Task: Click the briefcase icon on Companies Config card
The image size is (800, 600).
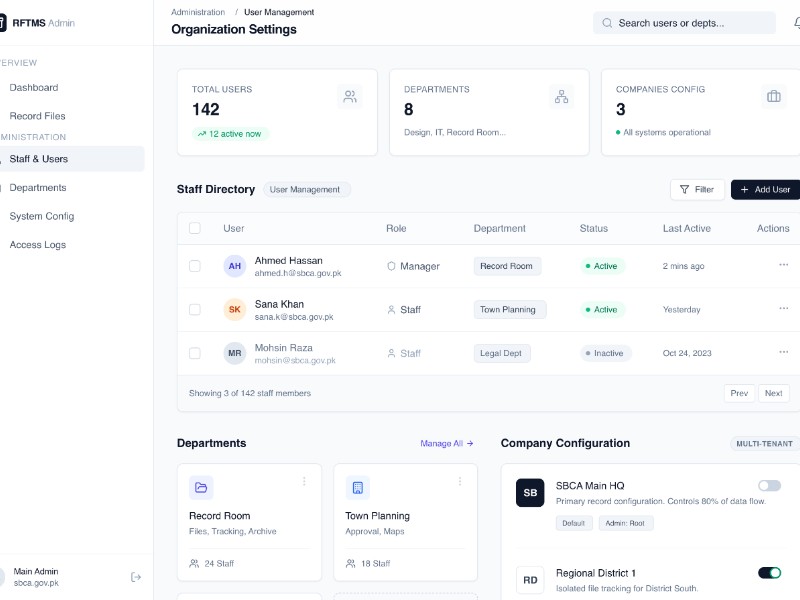Action: click(773, 96)
